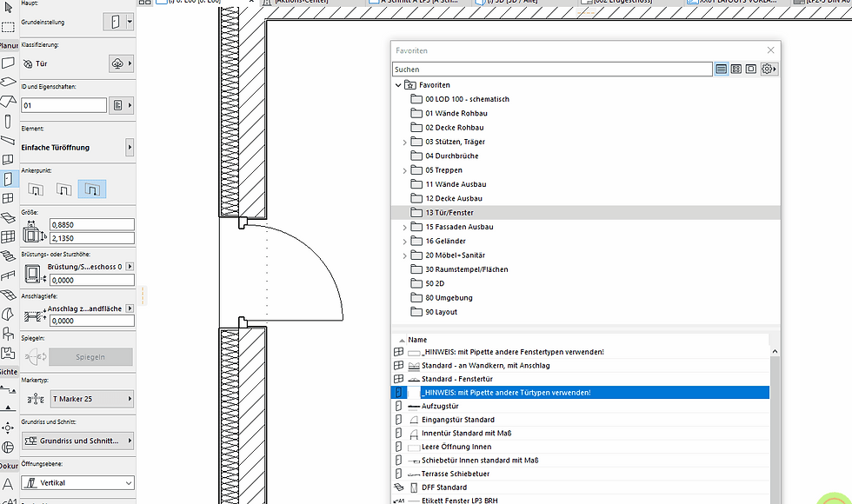Select the Window tool in toolbox

[x=8, y=198]
